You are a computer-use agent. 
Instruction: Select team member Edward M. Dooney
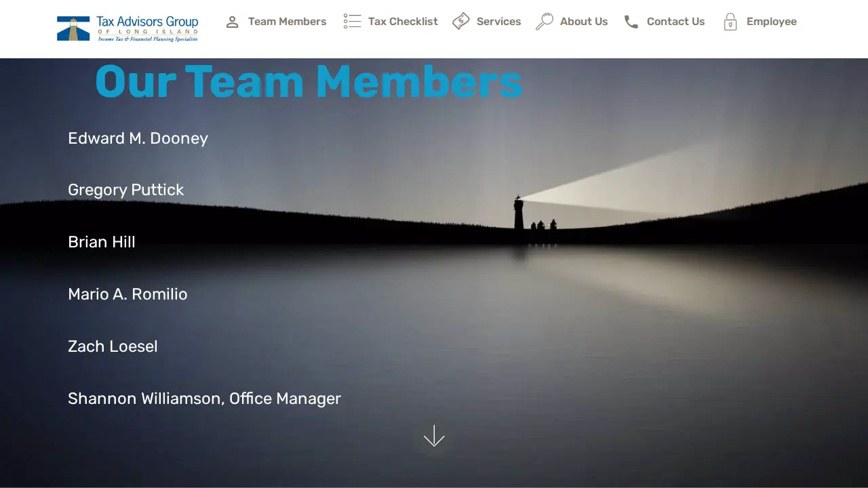coord(138,138)
